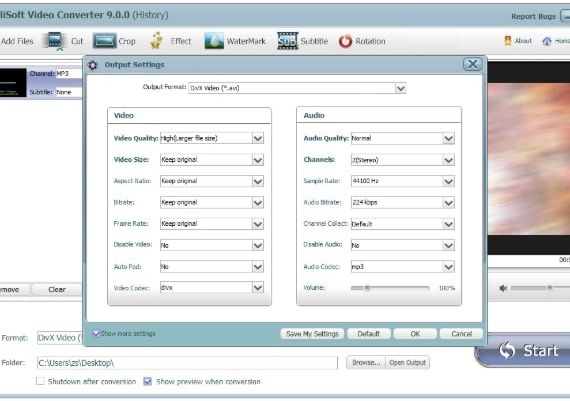Image resolution: width=570 pixels, height=401 pixels.
Task: Click the Clear button
Action: 57,290
